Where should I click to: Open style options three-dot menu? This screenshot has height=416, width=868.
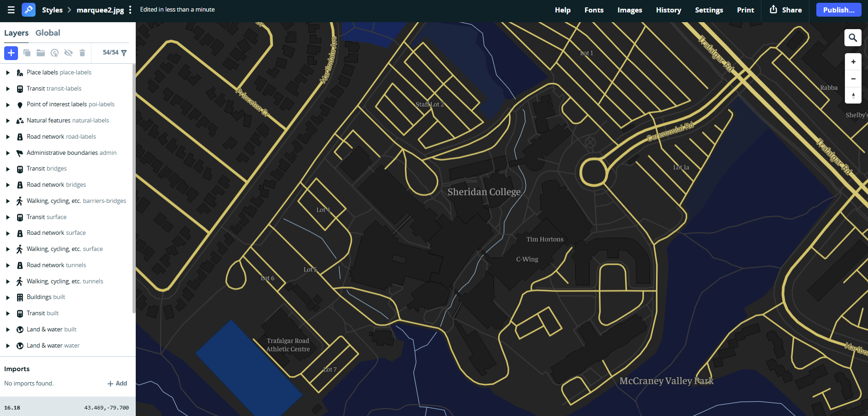coord(130,10)
